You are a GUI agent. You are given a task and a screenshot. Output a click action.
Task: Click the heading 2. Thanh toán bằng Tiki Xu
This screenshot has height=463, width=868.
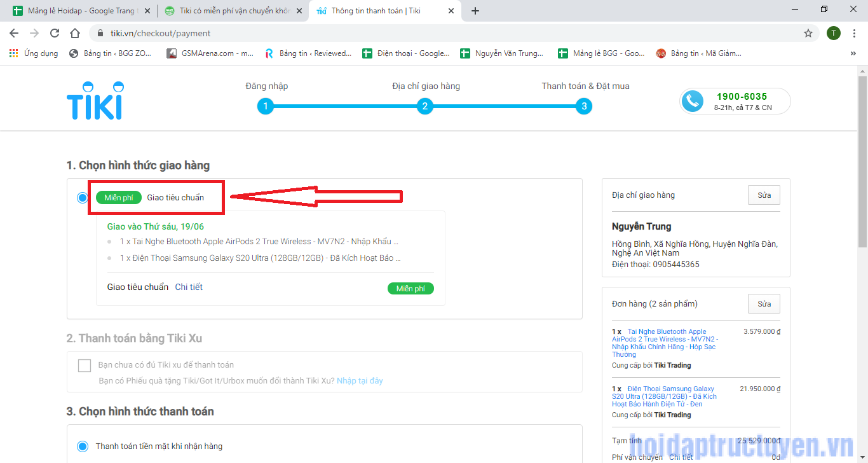[134, 338]
